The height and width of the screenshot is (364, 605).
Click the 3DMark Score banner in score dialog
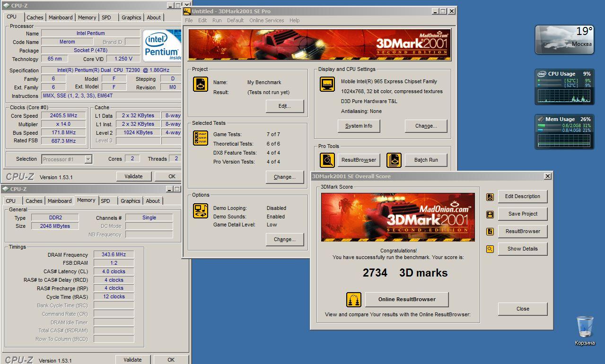(x=398, y=217)
